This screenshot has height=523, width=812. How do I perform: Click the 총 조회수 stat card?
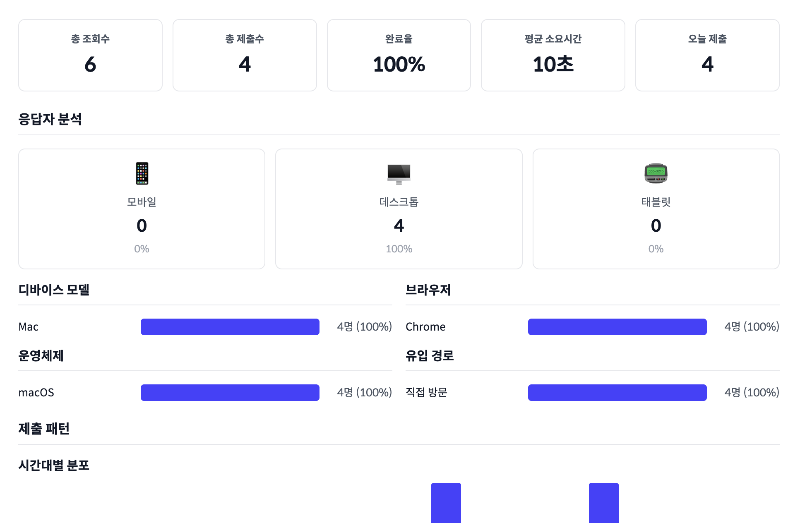(x=90, y=55)
